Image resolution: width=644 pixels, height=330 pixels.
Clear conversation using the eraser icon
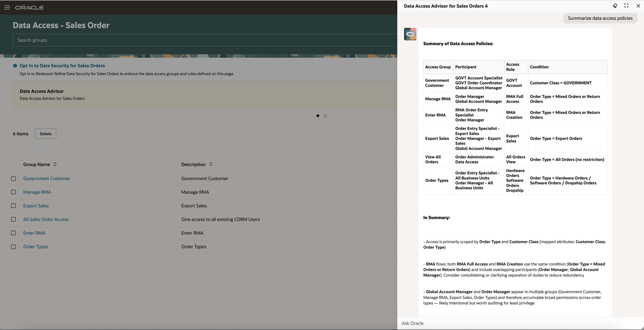[615, 6]
